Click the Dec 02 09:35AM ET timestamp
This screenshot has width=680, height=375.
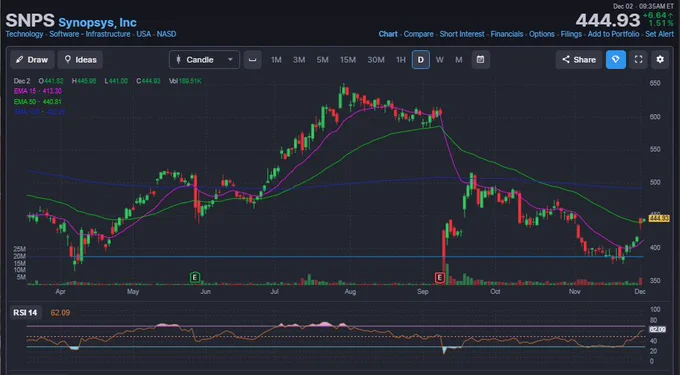(644, 6)
